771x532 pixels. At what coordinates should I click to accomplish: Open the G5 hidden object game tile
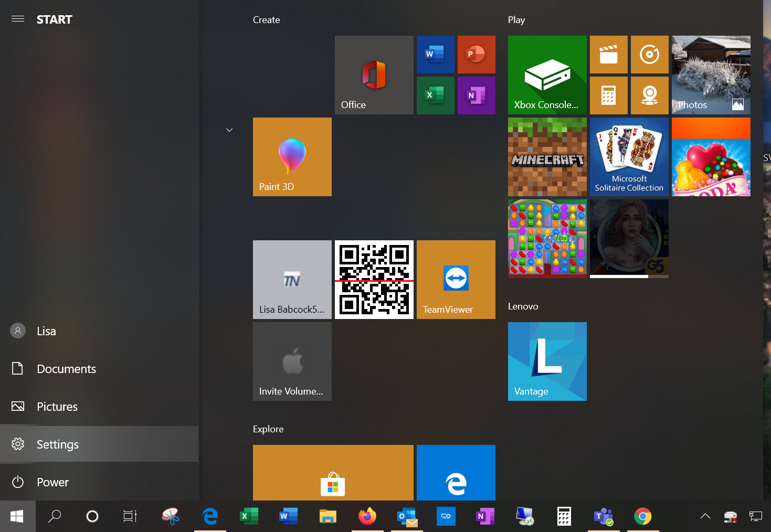(x=629, y=239)
